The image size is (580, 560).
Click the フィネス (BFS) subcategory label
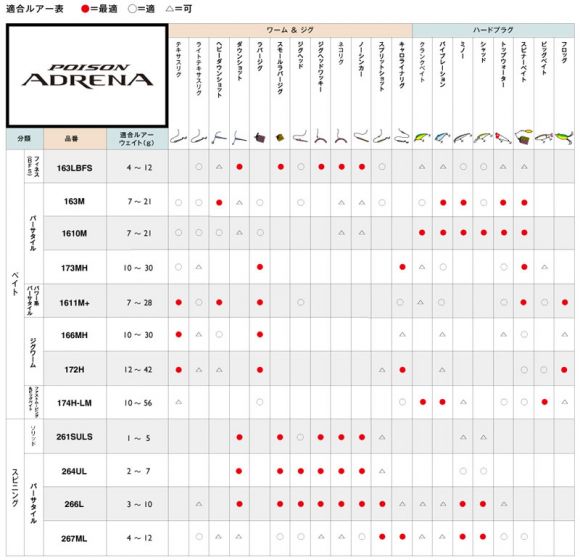click(x=33, y=166)
